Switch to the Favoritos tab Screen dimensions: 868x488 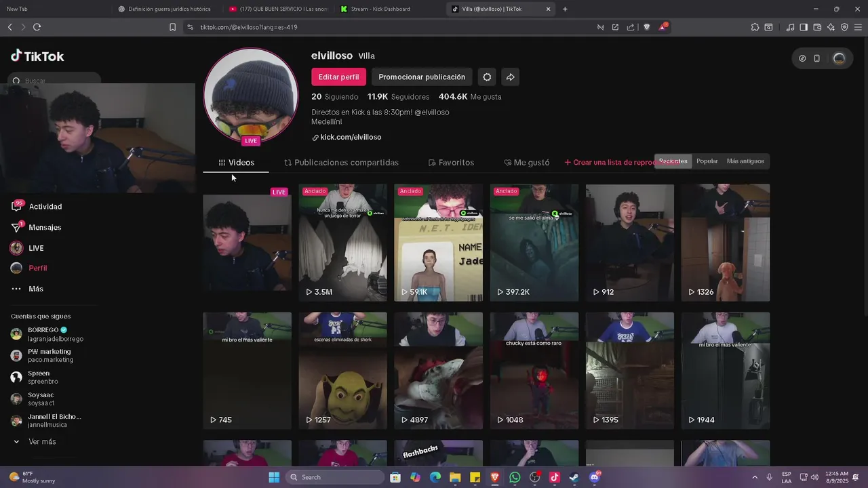[x=451, y=163]
